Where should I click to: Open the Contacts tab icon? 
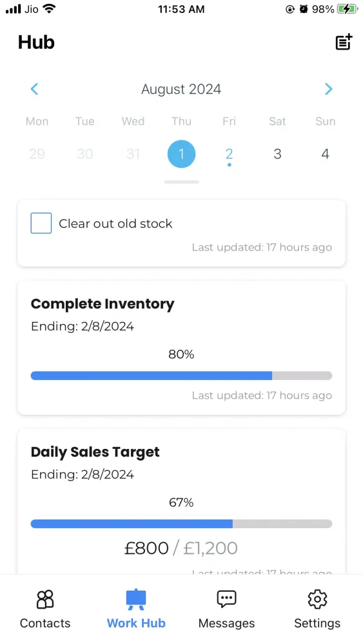(x=45, y=599)
